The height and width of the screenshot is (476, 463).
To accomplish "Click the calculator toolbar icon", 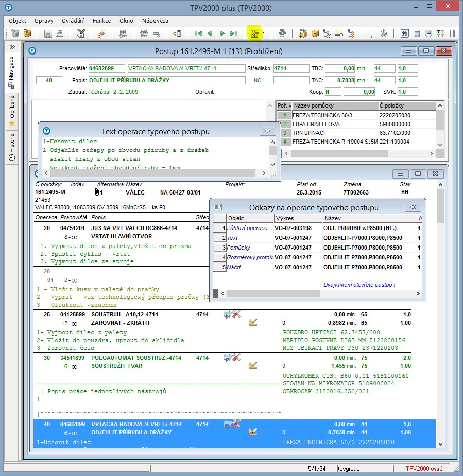I will pyautogui.click(x=417, y=33).
